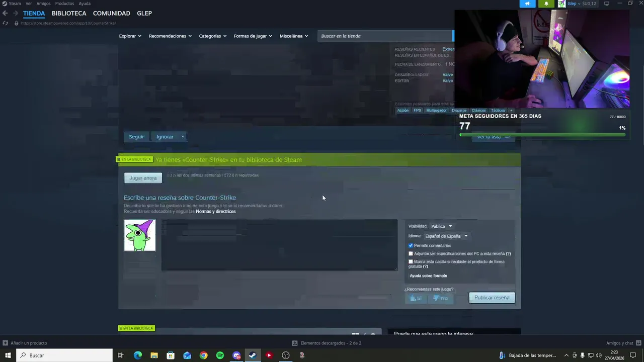Click the Glep profile avatar in header
Image resolution: width=644 pixels, height=362 pixels.
tap(561, 4)
